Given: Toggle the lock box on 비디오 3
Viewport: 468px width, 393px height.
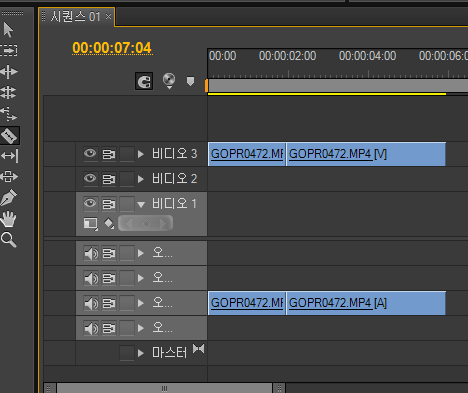Looking at the screenshot, I should [x=127, y=154].
